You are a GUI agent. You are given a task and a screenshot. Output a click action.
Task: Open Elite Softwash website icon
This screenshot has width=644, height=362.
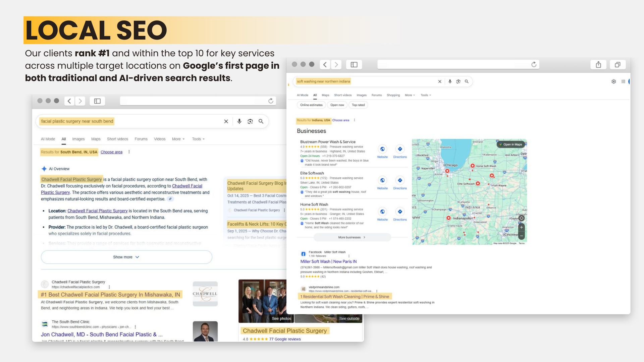[382, 180]
